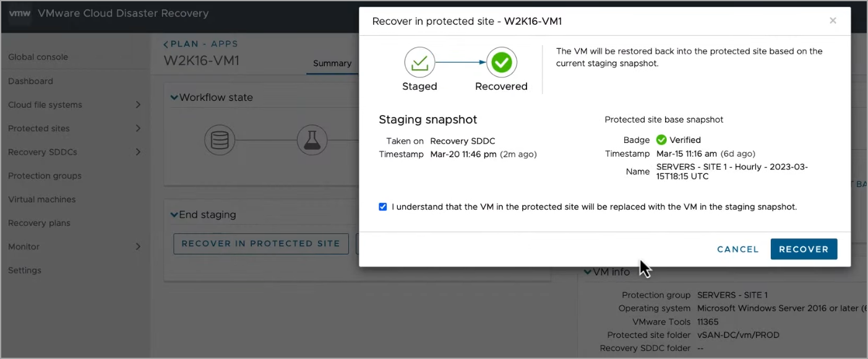
Task: Expand the Cloud file systems menu
Action: coord(138,105)
